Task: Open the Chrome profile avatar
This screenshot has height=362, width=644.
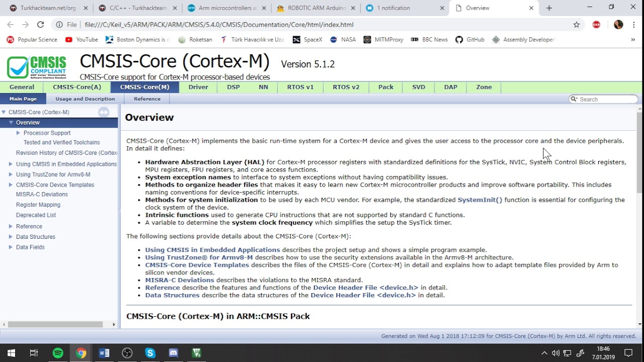Action: (618, 24)
